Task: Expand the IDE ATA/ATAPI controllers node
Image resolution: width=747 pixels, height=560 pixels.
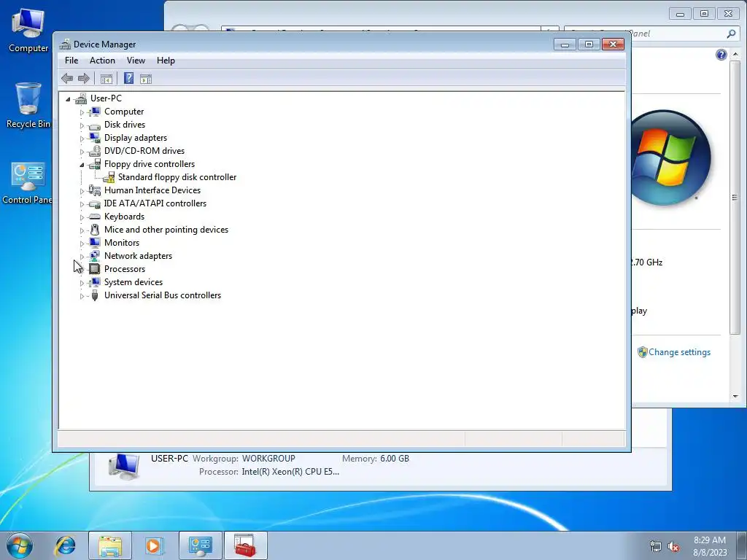Action: (82, 204)
